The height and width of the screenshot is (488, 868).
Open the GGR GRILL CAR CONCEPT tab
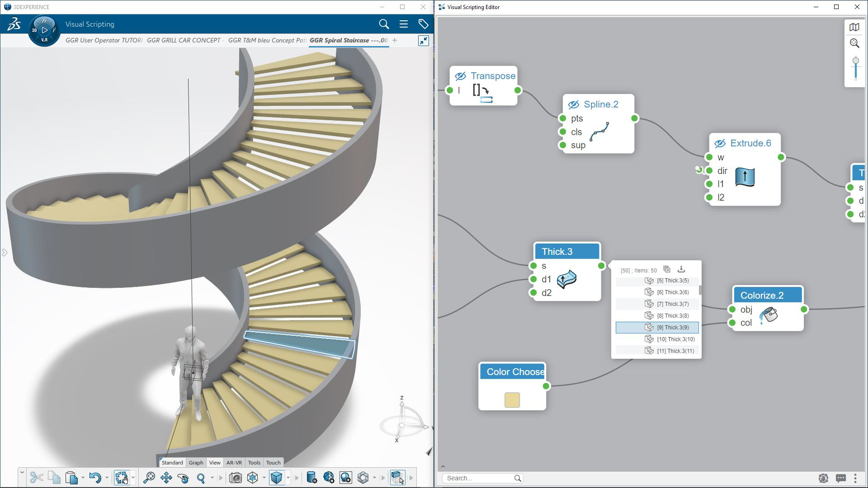[x=184, y=40]
